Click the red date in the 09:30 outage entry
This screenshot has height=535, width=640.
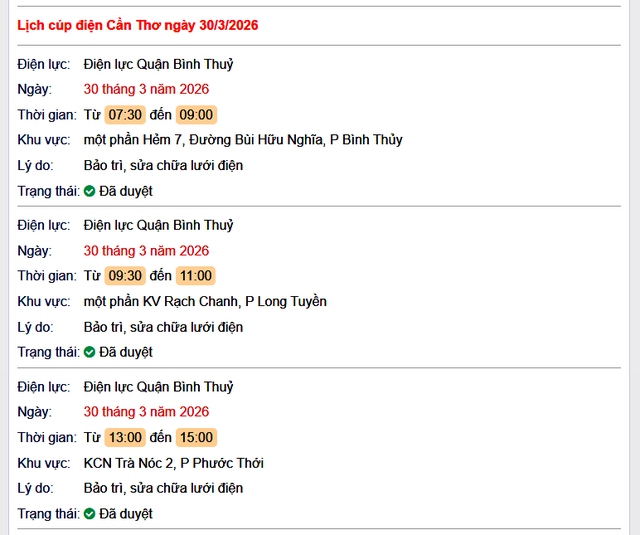pos(146,251)
